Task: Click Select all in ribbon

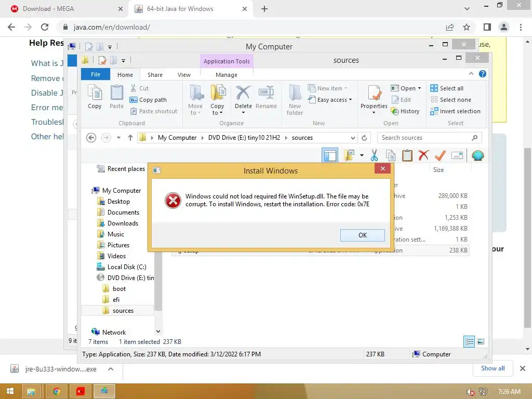Action: pos(446,88)
